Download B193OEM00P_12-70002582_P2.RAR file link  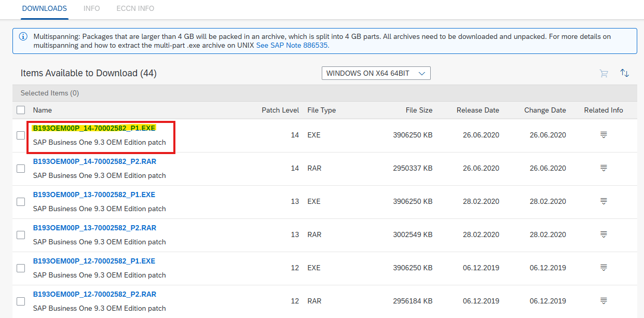(x=94, y=294)
